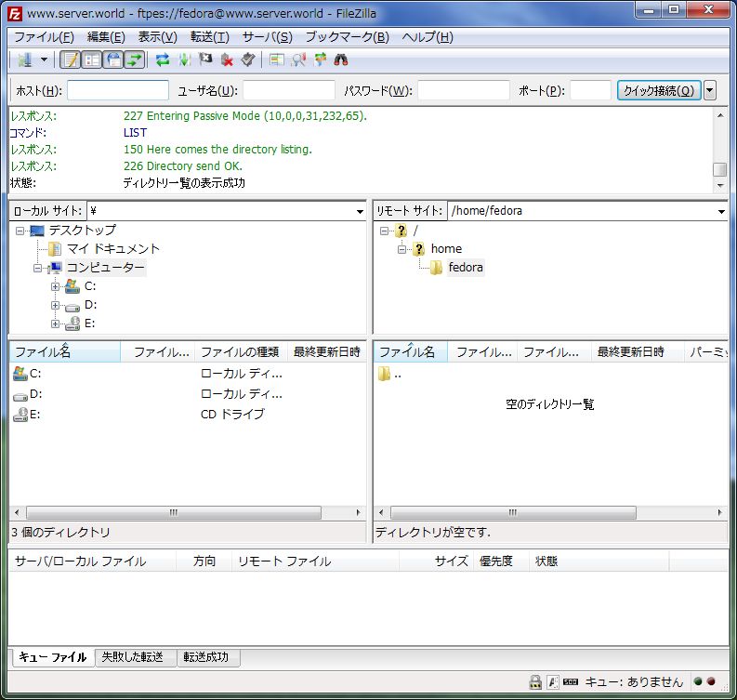Toggle message log display
737x700 pixels.
coord(71,59)
